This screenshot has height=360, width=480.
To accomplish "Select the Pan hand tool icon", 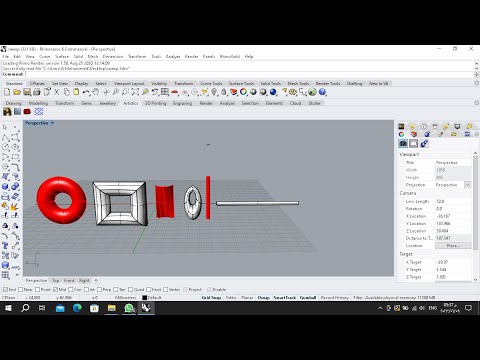I will coord(96,92).
